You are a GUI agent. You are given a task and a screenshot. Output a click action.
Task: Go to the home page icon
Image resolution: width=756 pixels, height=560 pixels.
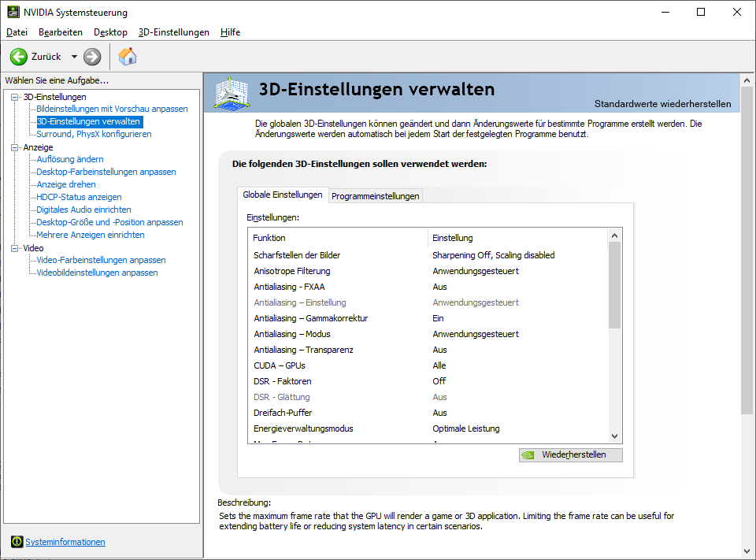pyautogui.click(x=128, y=57)
